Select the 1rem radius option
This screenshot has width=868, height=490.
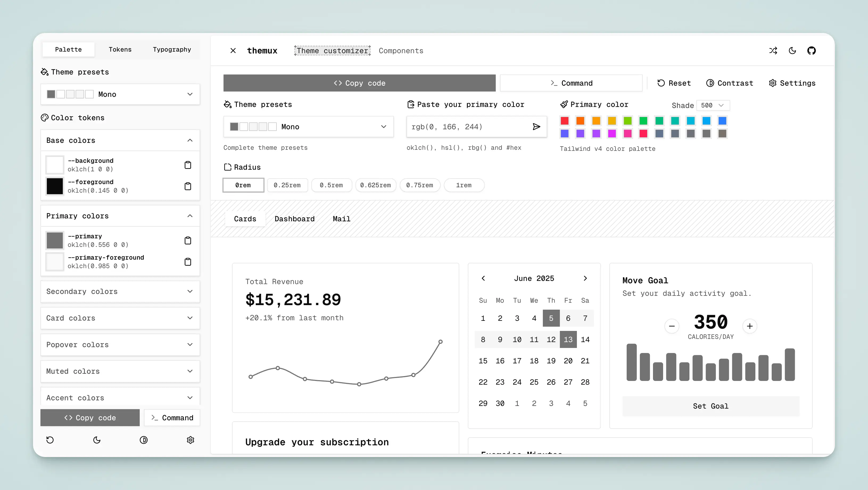(x=464, y=185)
